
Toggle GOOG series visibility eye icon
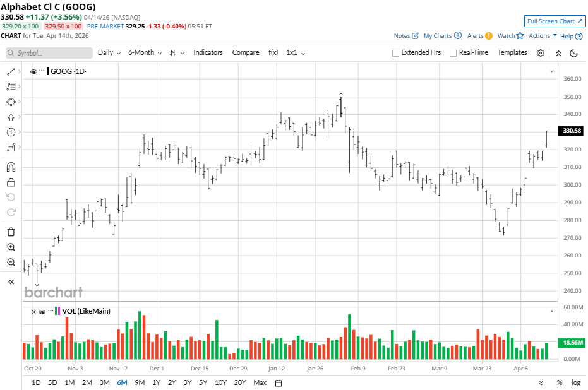(33, 72)
